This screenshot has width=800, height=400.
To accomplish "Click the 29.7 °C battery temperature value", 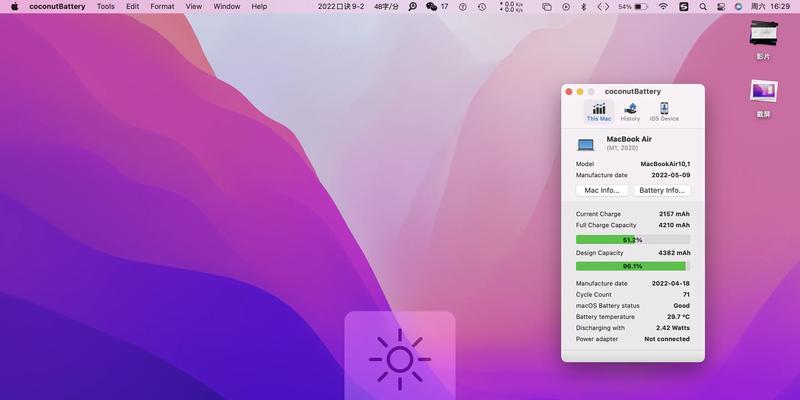I will (679, 317).
